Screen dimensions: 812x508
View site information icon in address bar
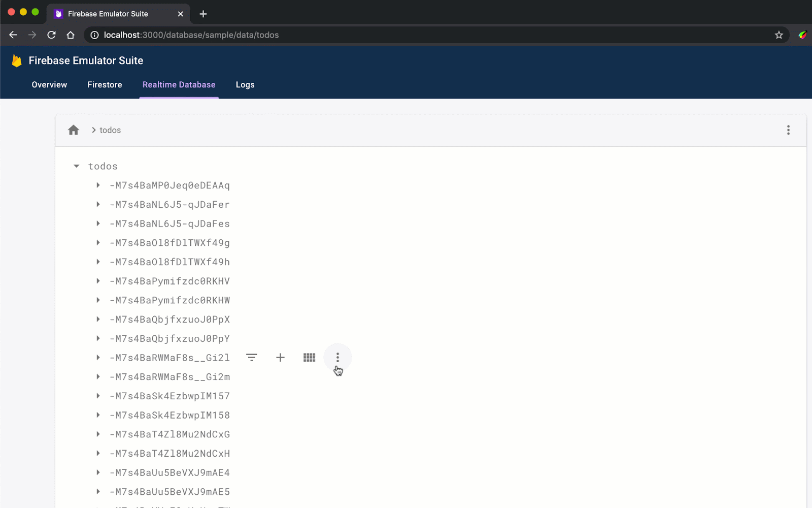click(x=94, y=35)
